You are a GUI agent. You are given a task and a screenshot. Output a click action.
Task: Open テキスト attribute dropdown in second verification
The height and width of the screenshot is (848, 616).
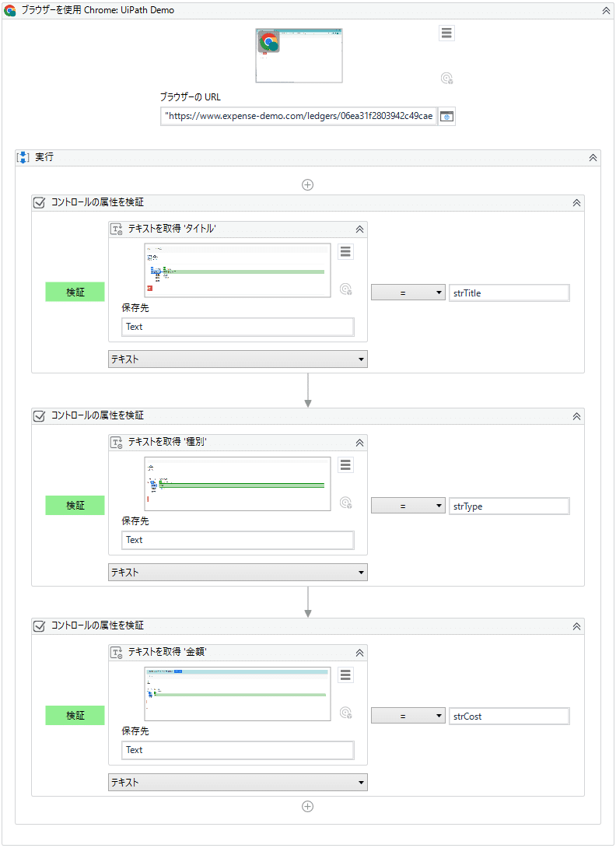tap(238, 572)
